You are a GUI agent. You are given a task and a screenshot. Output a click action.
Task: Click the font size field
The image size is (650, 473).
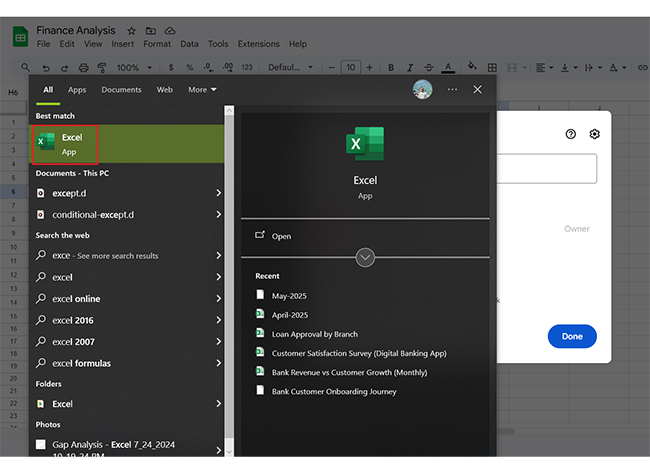[x=351, y=68]
